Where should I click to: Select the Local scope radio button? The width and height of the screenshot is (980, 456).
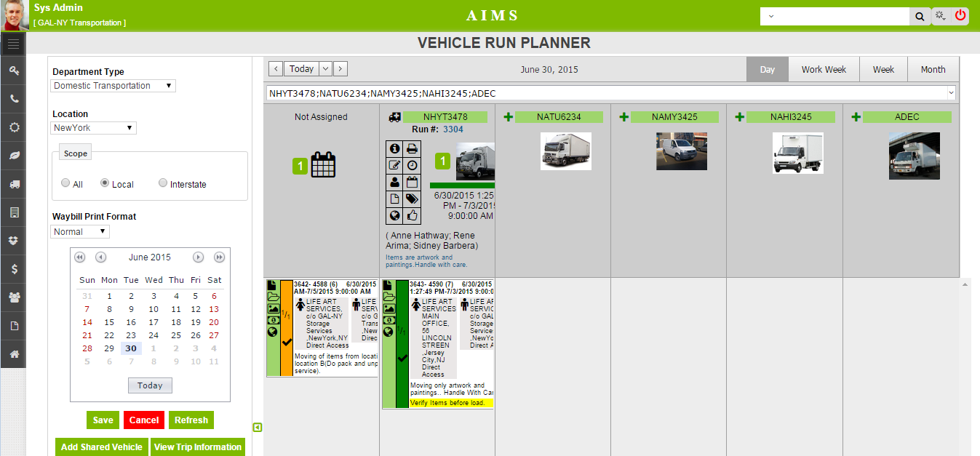[x=105, y=183]
